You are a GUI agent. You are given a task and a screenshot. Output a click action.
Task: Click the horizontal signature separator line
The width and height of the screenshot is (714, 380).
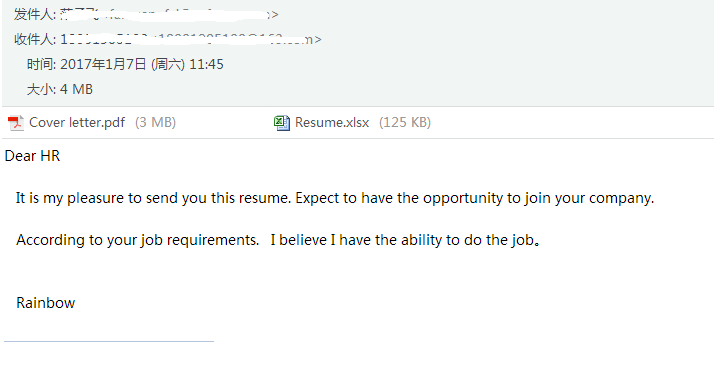tap(109, 341)
